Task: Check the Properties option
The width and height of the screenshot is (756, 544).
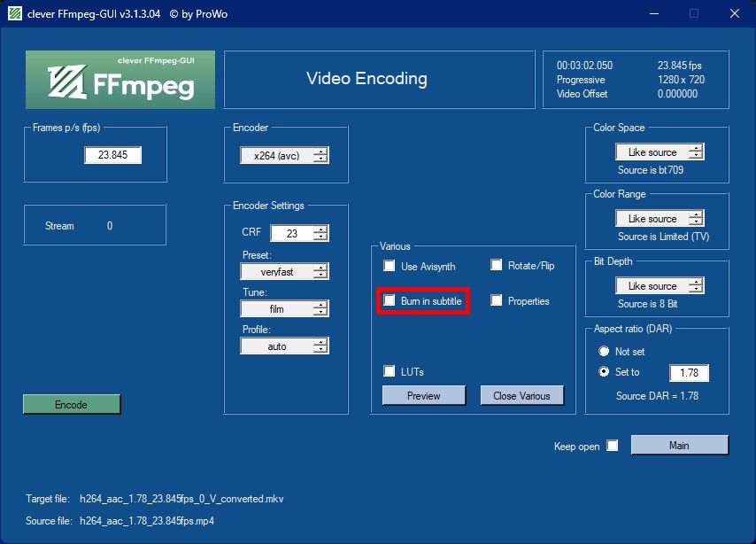Action: (x=496, y=300)
